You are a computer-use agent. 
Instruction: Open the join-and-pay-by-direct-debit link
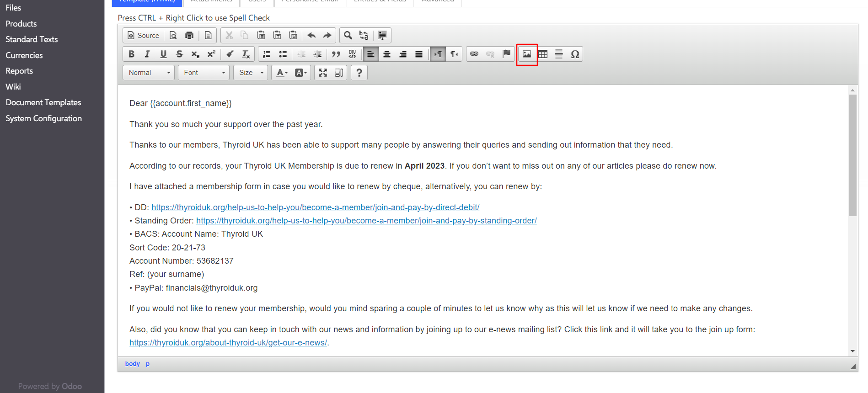tap(316, 207)
